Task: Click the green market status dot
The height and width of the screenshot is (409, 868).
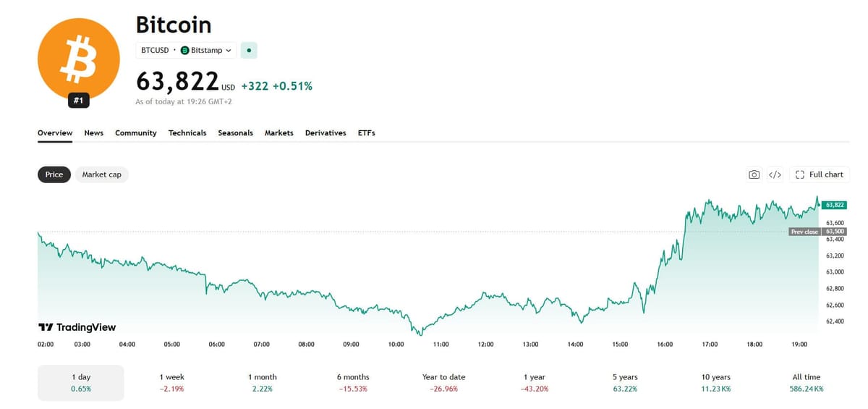Action: 249,51
